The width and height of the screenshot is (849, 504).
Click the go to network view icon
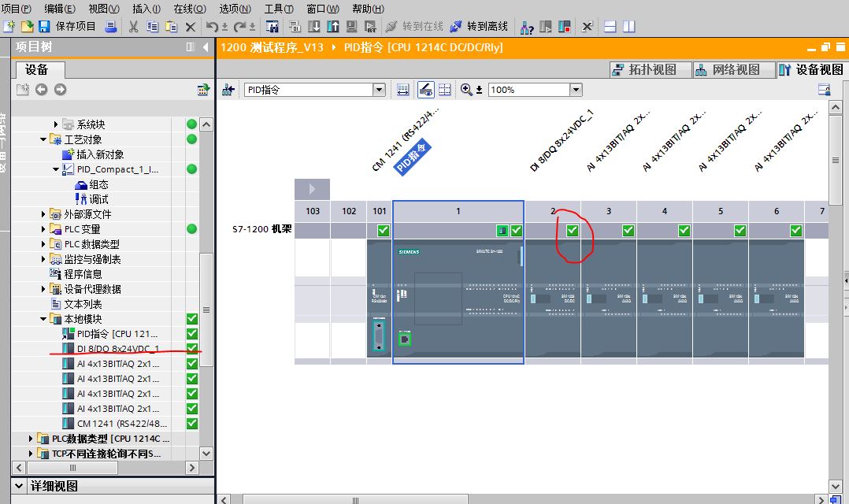click(228, 90)
